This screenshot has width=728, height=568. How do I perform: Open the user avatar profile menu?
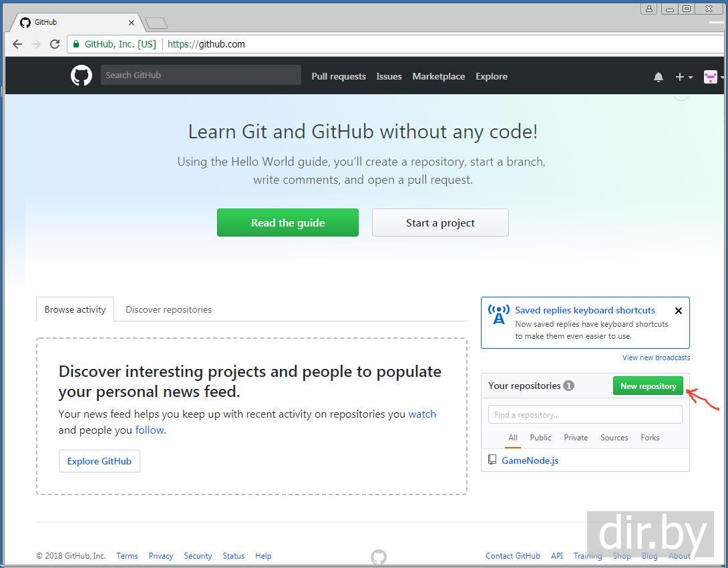(713, 77)
